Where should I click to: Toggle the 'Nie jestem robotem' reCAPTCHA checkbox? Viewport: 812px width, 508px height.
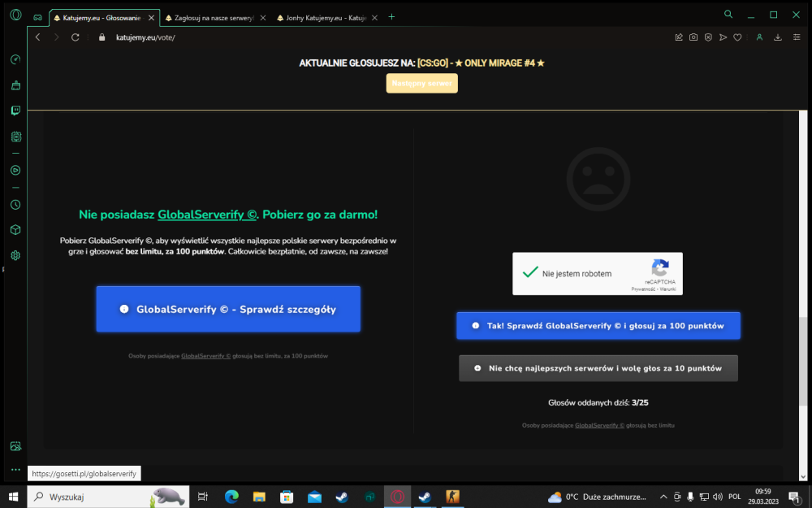coord(530,272)
